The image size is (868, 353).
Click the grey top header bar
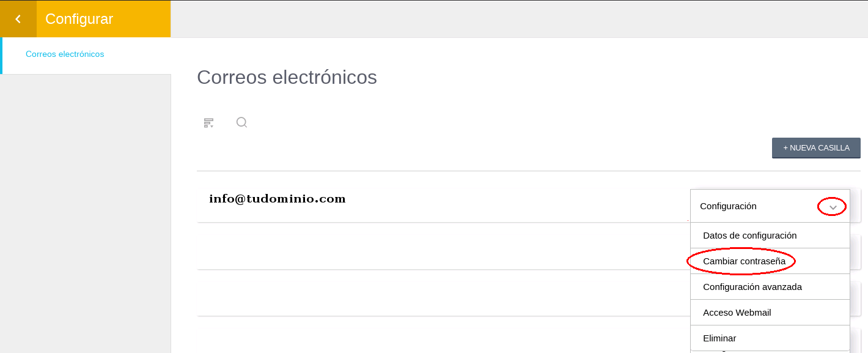click(519, 19)
